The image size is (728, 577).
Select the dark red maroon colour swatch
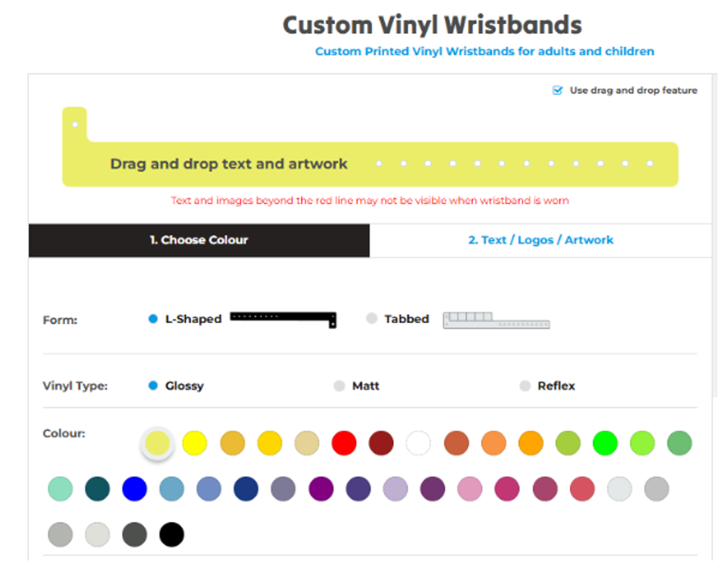coord(381,442)
